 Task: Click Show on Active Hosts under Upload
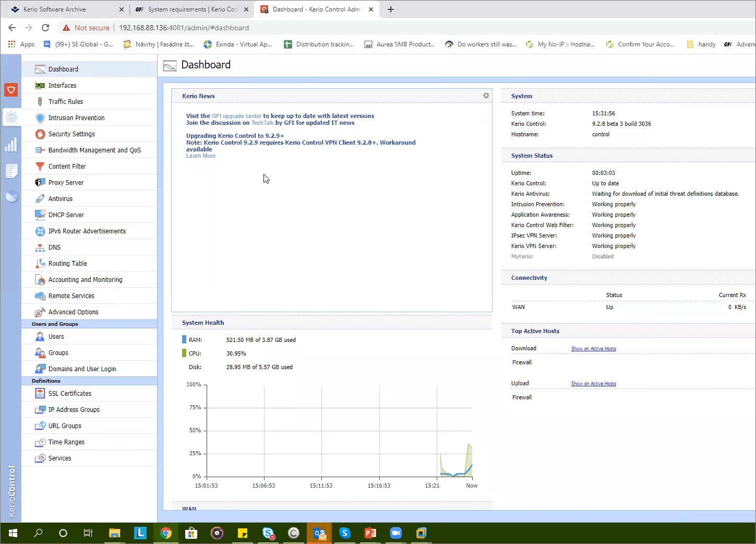tap(593, 383)
